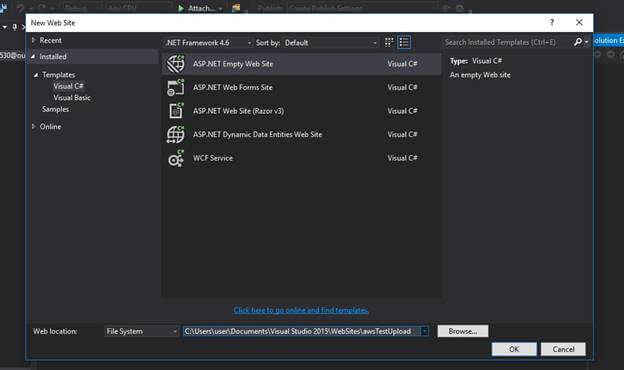The height and width of the screenshot is (370, 624).
Task: Click the OK button
Action: (514, 349)
